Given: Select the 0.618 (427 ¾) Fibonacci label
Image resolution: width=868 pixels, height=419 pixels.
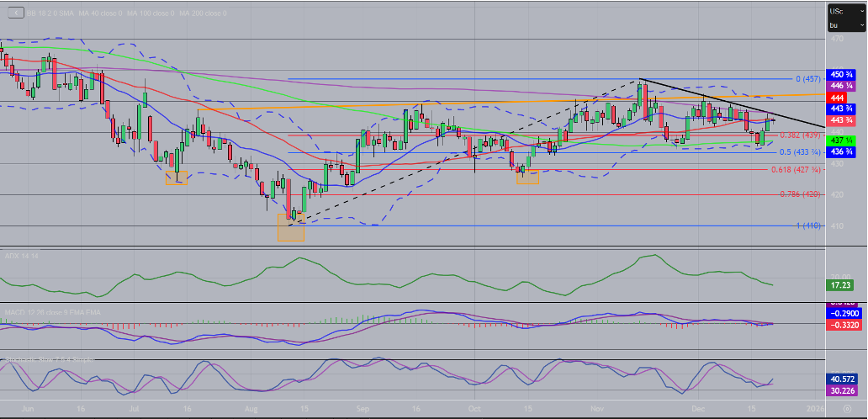Looking at the screenshot, I should pos(795,170).
